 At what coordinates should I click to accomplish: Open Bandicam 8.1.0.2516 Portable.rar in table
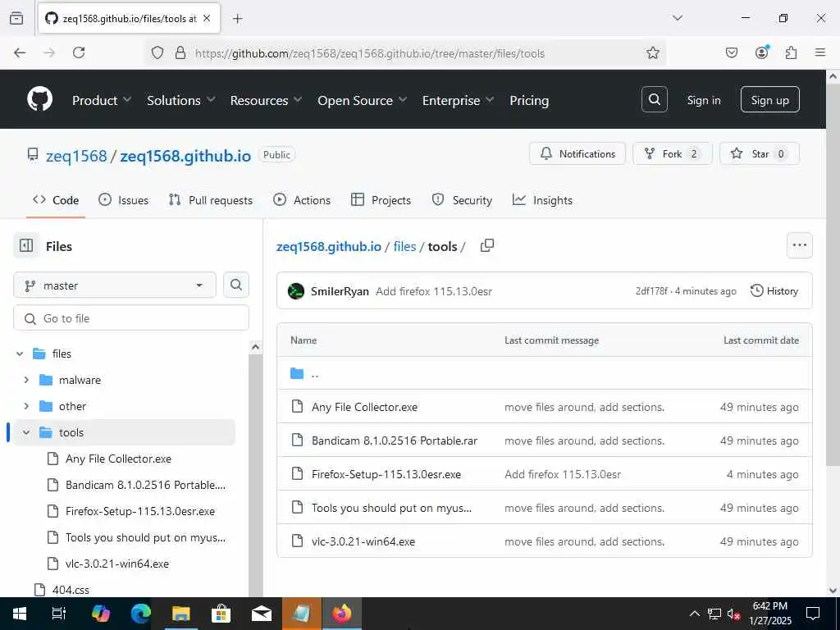(395, 441)
